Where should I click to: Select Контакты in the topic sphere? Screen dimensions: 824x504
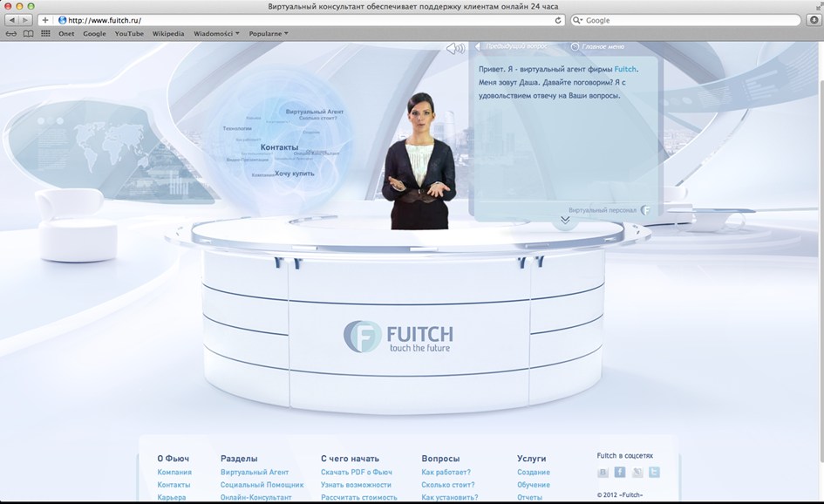click(x=279, y=147)
